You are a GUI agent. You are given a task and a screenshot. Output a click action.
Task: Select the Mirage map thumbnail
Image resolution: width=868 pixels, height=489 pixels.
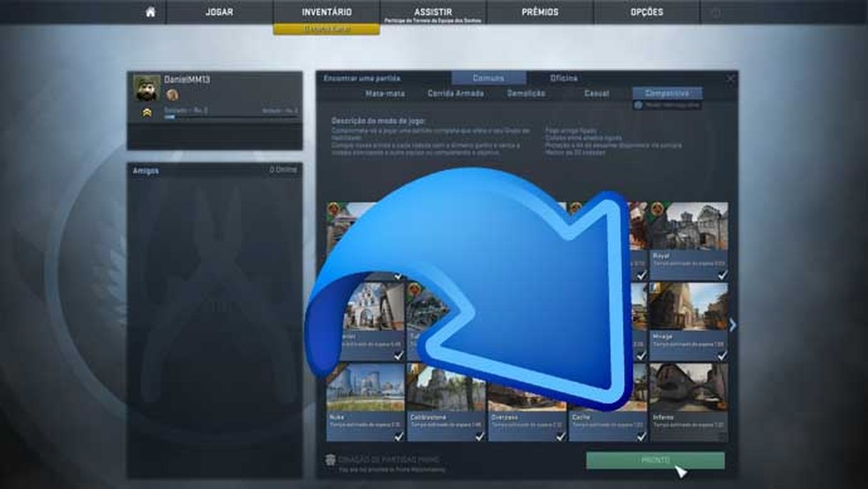coord(689,307)
